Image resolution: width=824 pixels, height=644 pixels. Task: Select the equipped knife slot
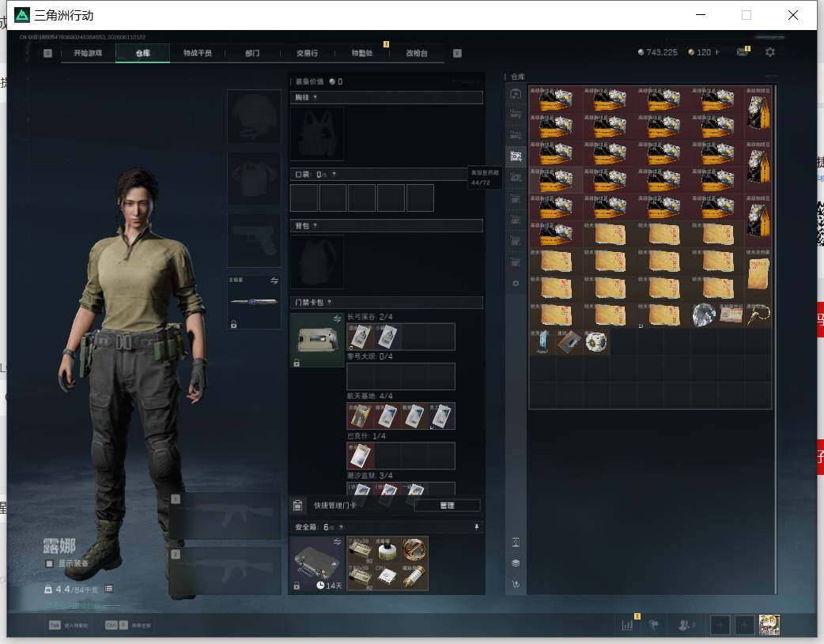(254, 302)
